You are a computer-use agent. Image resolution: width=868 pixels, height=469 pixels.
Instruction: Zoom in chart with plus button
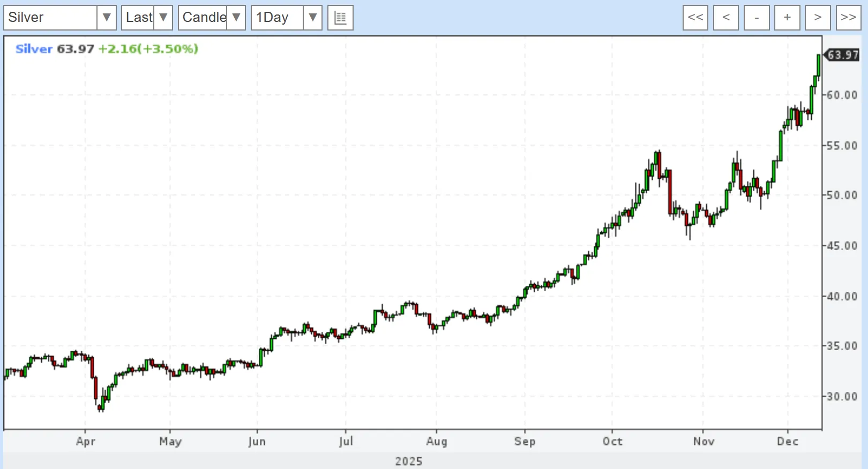tap(787, 18)
